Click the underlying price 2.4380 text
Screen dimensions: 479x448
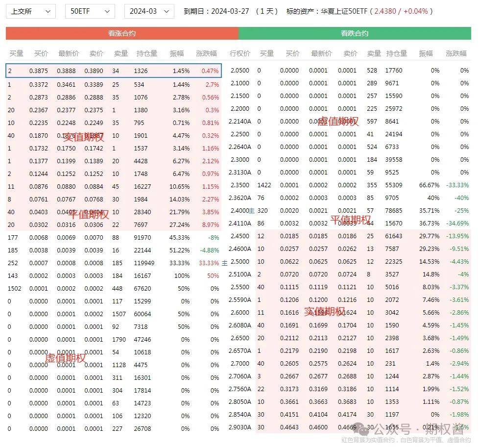pyautogui.click(x=385, y=11)
